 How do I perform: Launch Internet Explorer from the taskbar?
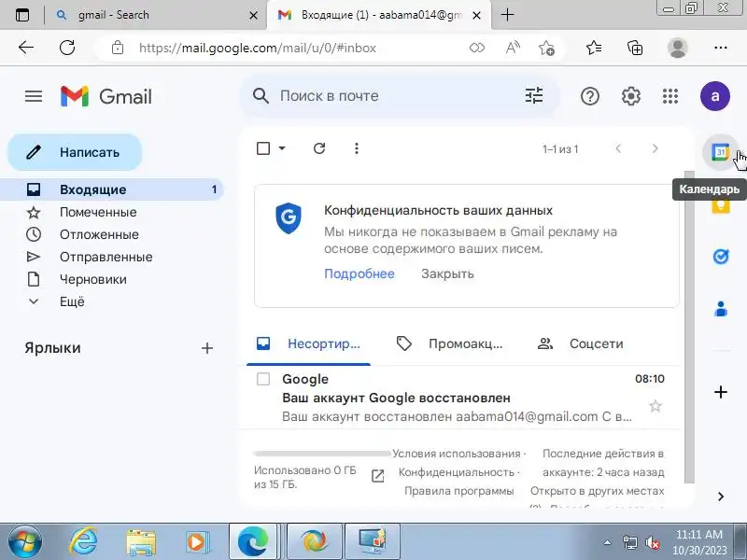click(x=83, y=541)
